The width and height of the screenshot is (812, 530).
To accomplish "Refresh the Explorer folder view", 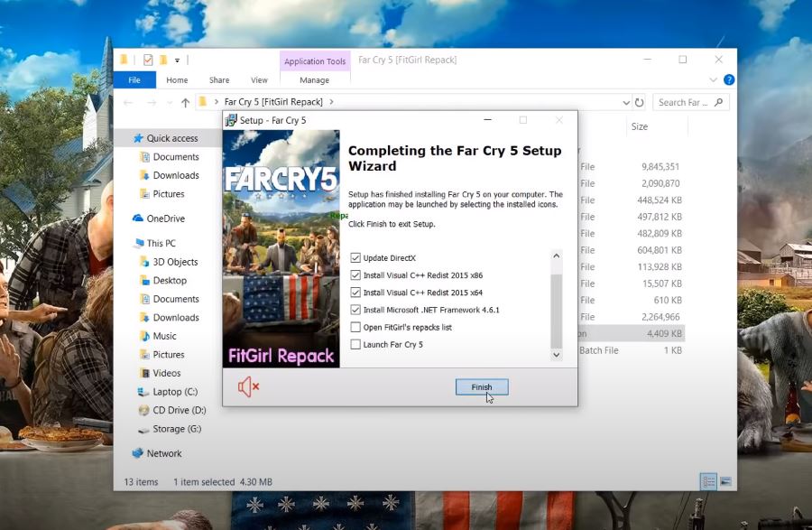I will tap(640, 103).
